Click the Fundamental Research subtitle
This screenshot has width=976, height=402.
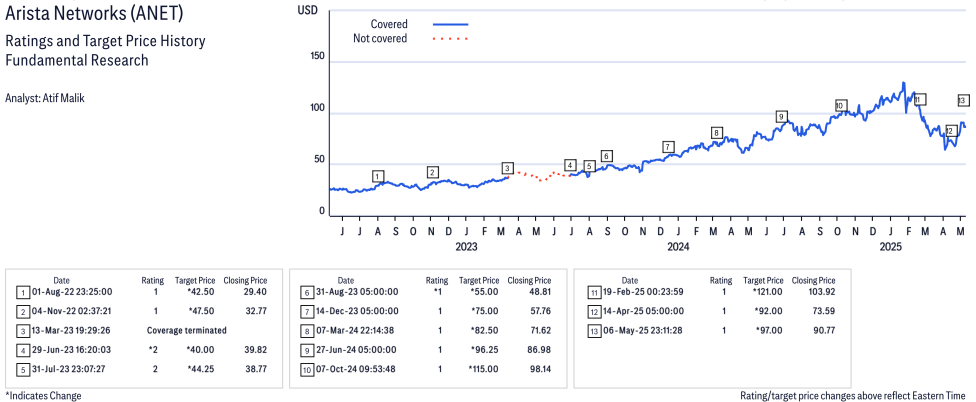[x=77, y=60]
